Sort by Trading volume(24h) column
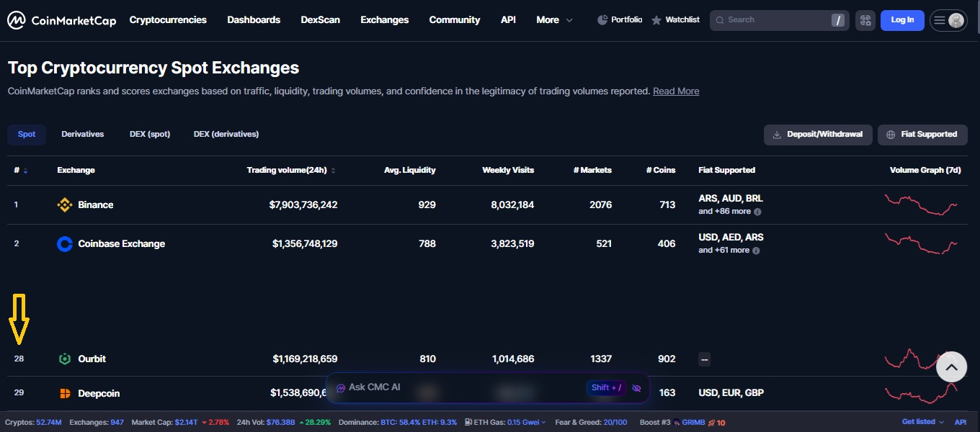 [x=291, y=171]
